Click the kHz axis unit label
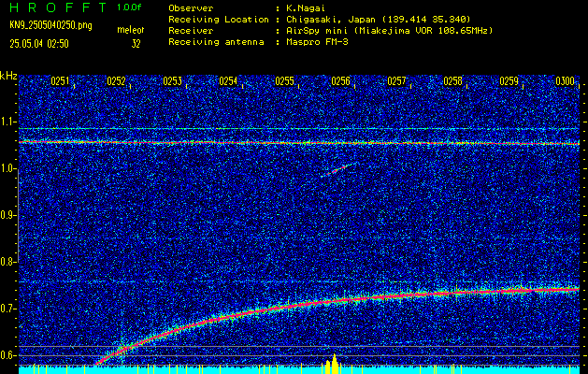This screenshot has width=588, height=374. (8, 76)
